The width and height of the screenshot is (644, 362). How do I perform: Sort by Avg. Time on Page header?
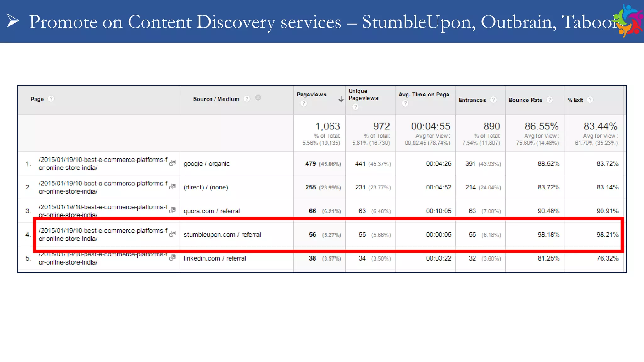(424, 95)
